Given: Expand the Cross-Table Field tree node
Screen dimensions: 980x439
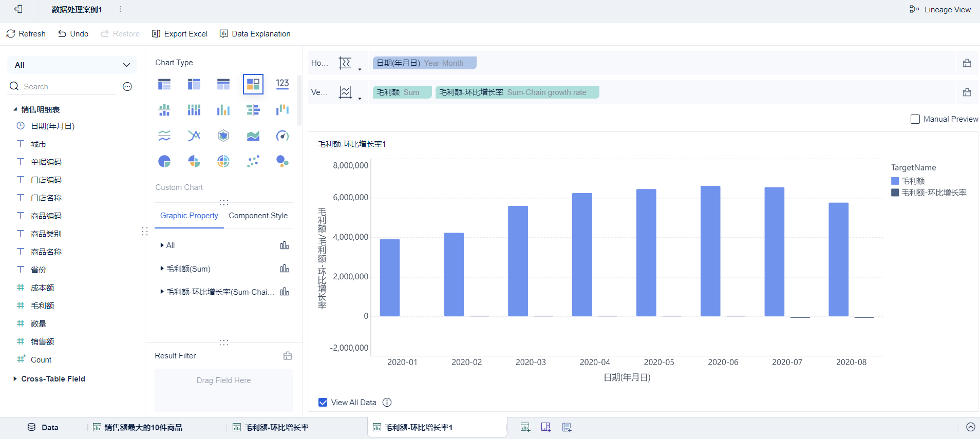Looking at the screenshot, I should [15, 379].
